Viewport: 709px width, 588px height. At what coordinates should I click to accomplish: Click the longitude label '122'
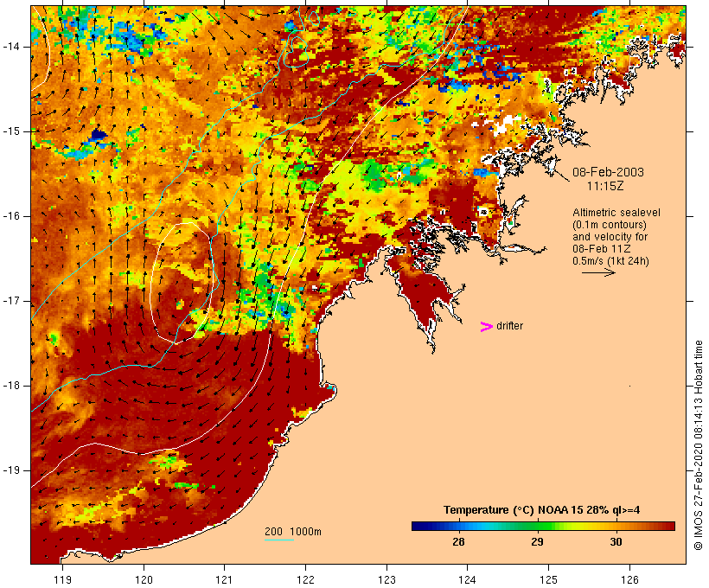[305, 580]
